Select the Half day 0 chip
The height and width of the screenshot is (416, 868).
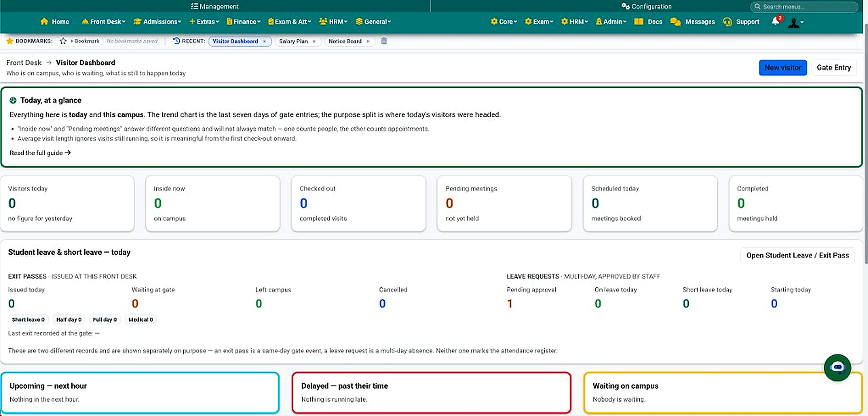(x=69, y=319)
